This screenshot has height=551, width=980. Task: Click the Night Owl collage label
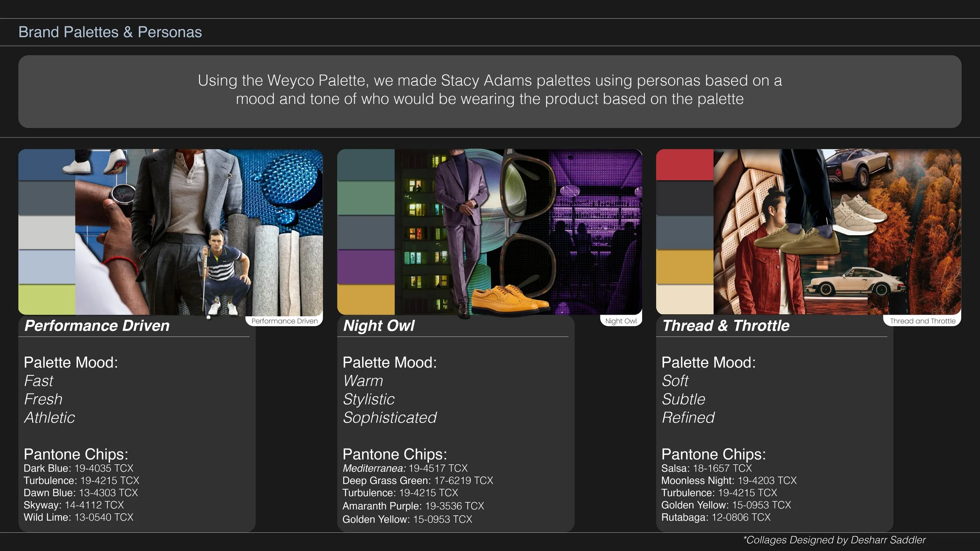pyautogui.click(x=621, y=321)
